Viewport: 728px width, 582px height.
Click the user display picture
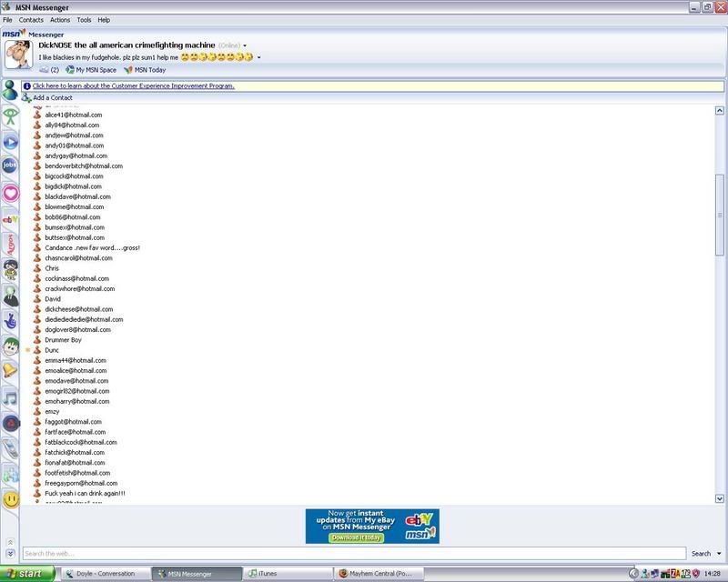point(18,54)
